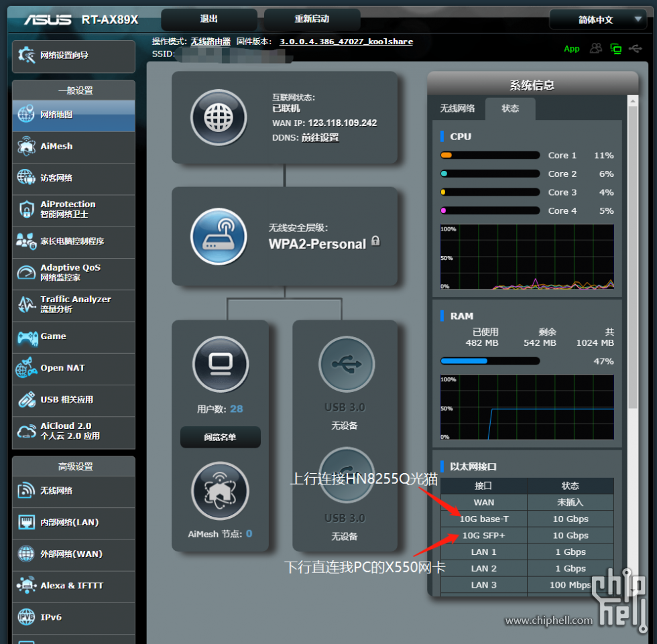Open AiCloud 2.0 个人云
The height and width of the screenshot is (644, 657).
[x=73, y=432]
